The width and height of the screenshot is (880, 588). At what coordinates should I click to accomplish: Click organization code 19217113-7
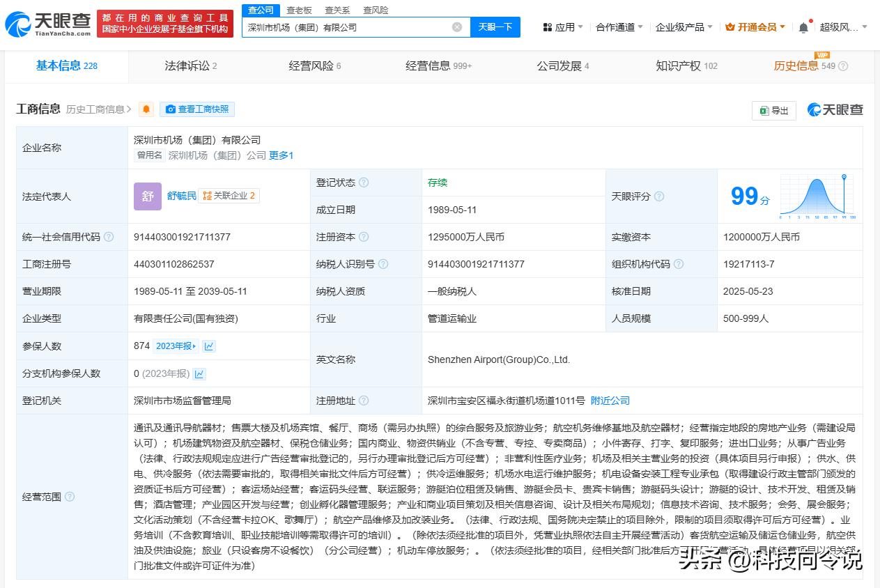pos(748,264)
